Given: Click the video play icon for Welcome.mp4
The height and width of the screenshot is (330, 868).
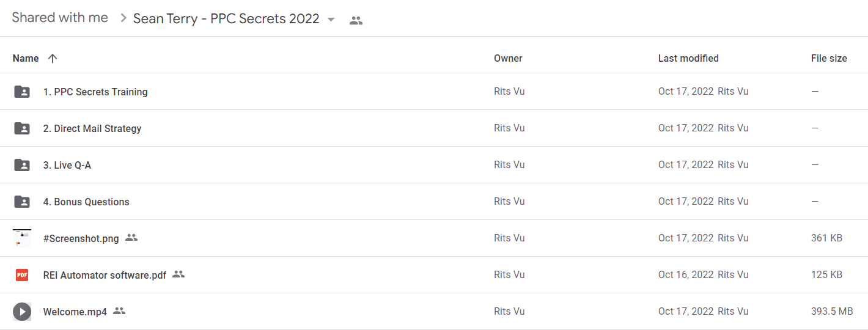Looking at the screenshot, I should pyautogui.click(x=22, y=312).
